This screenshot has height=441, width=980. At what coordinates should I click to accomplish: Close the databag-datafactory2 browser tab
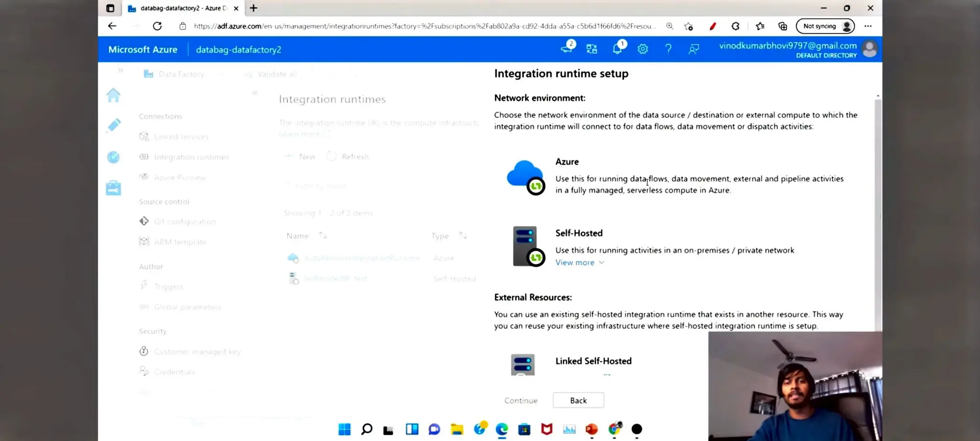236,8
